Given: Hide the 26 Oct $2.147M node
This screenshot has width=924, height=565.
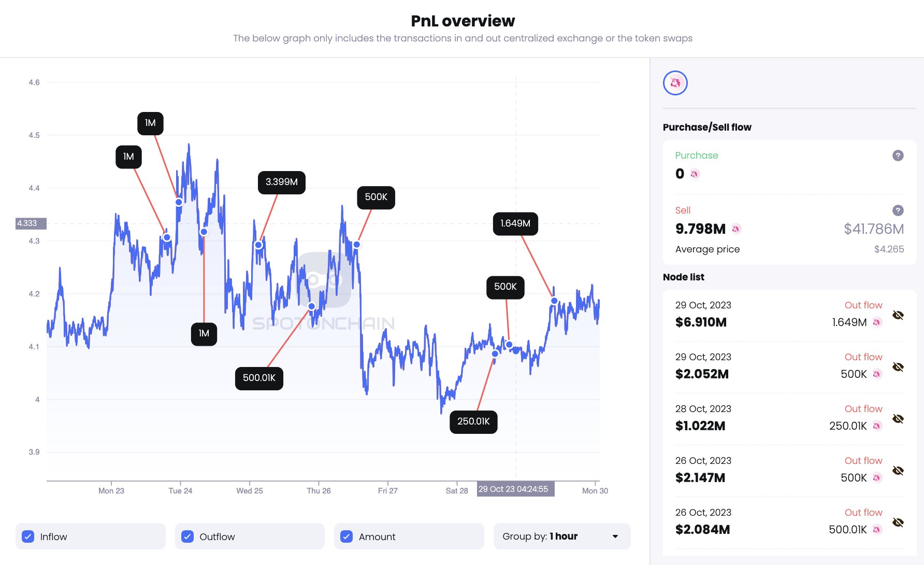Looking at the screenshot, I should (898, 471).
